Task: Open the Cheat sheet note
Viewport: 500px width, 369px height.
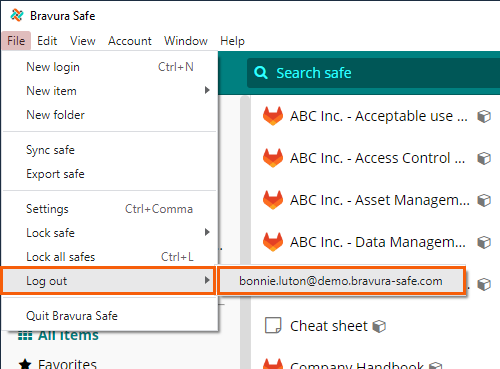Action: (x=329, y=326)
